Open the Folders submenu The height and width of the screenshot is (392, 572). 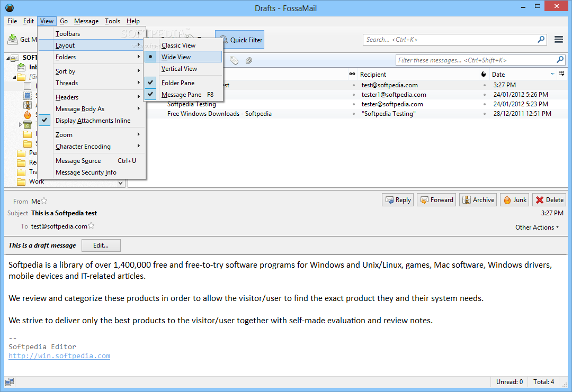coord(92,57)
